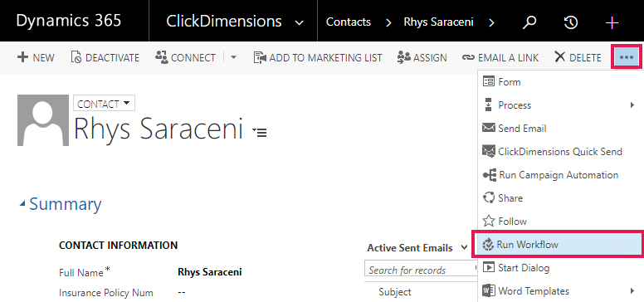Open recent items history icon
Viewport: 644px width, 302px height.
coord(571,22)
